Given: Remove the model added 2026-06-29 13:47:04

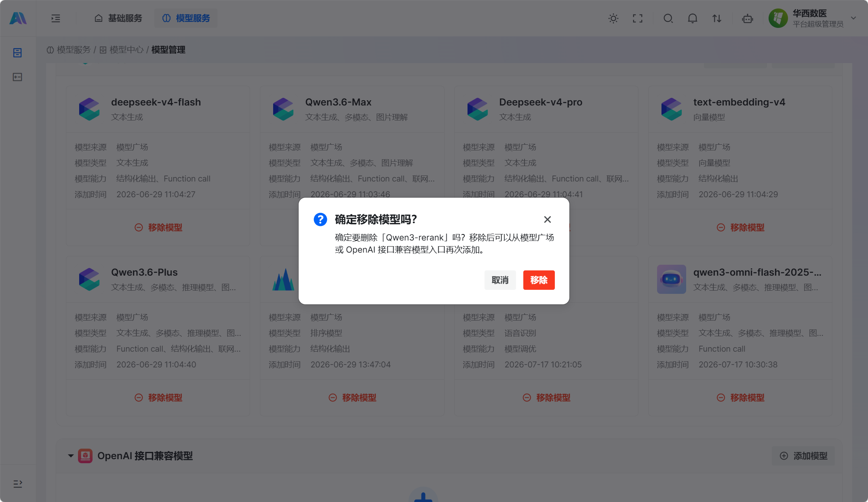Looking at the screenshot, I should (x=352, y=398).
